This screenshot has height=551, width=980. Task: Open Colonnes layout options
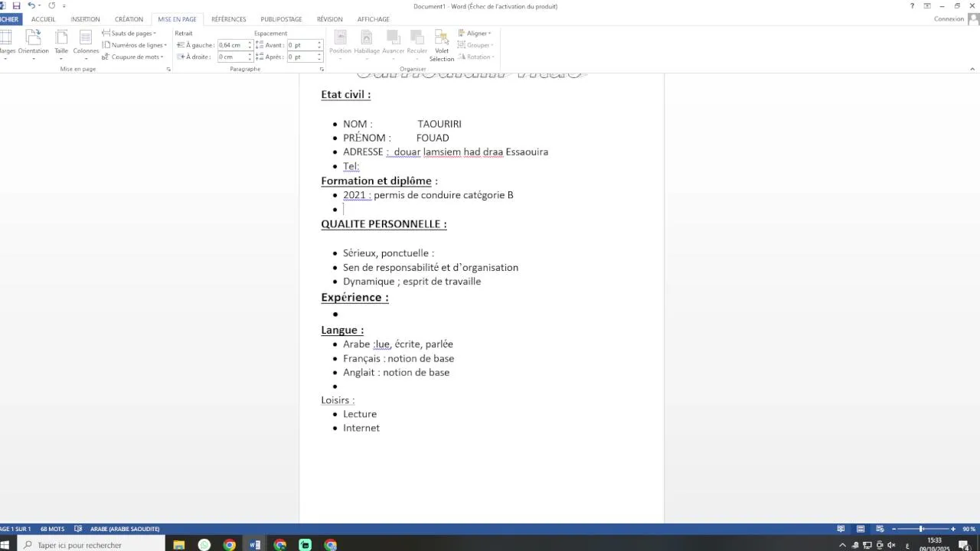click(x=86, y=44)
